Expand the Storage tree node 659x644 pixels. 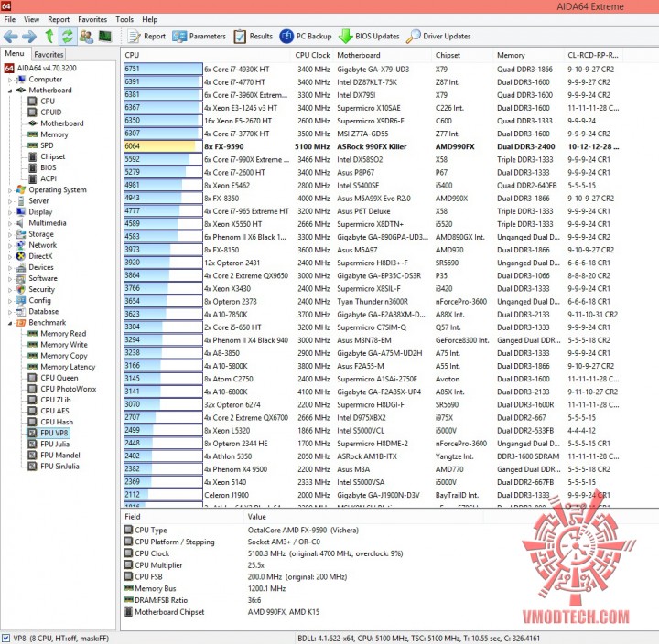point(10,234)
